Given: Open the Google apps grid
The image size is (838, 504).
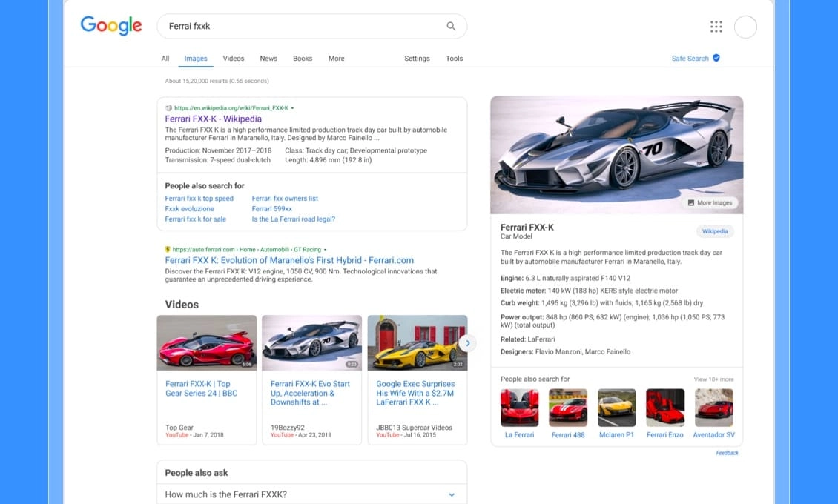Looking at the screenshot, I should coord(716,27).
